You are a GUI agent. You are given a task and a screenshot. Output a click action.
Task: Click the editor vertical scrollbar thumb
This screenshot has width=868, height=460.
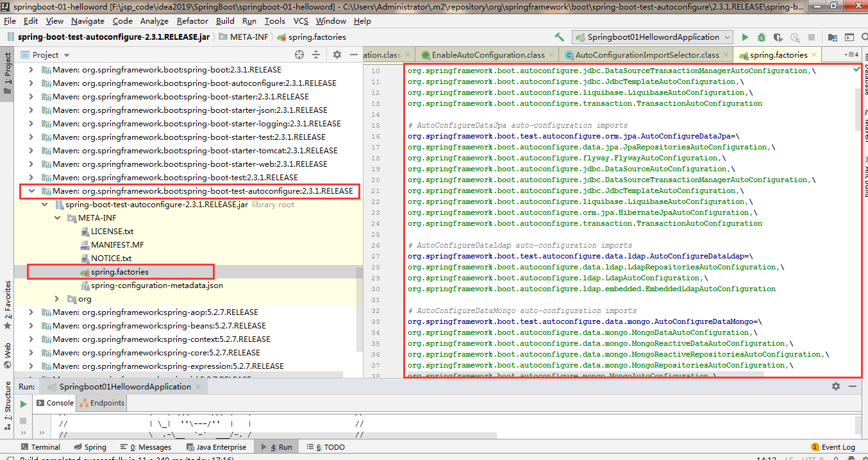pos(859,109)
